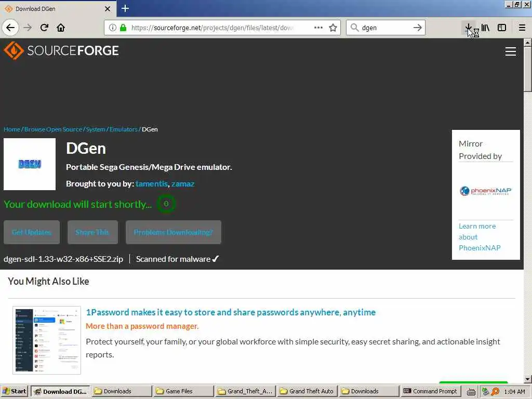Open the Windows Start menu
This screenshot has height=399, width=532.
tap(15, 391)
